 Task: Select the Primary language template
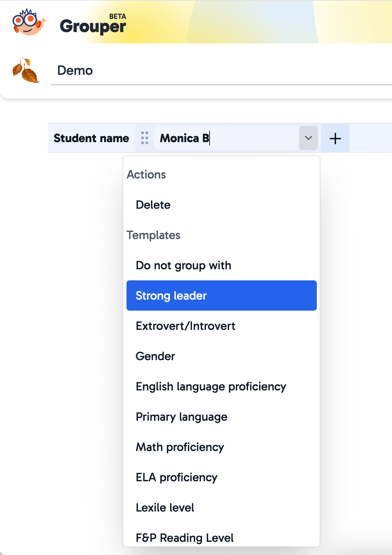[x=181, y=417]
